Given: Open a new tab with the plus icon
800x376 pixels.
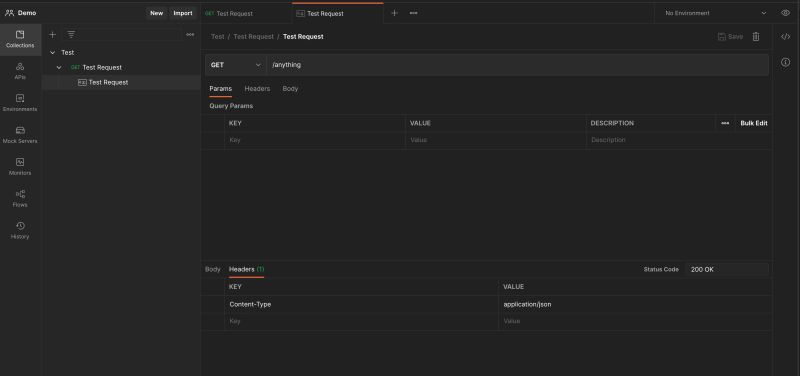Looking at the screenshot, I should [x=394, y=13].
